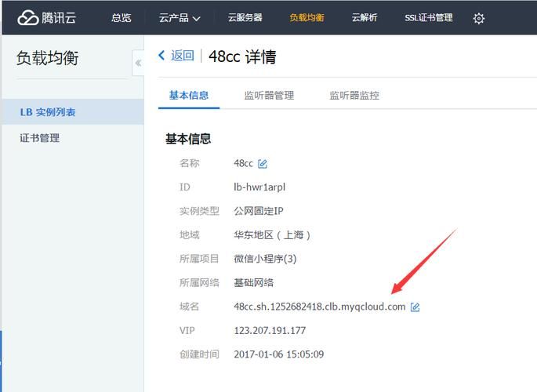This screenshot has width=537, height=392.
Task: Navigate to 云解析 in the top bar
Action: pos(365,18)
